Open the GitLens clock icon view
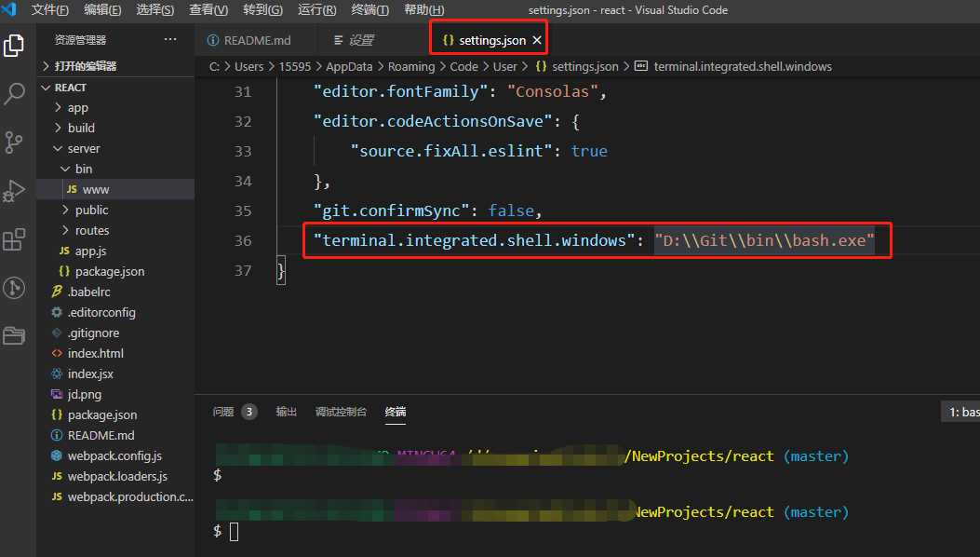 point(14,288)
